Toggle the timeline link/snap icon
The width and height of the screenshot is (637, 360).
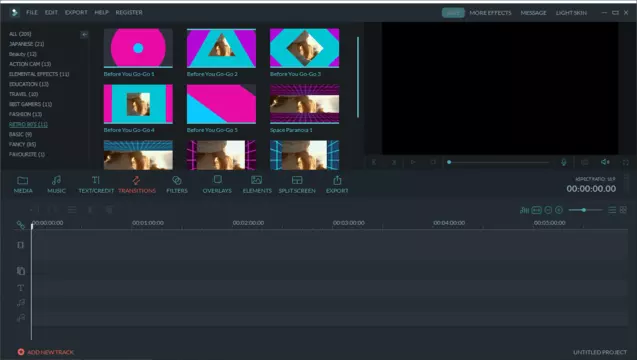coord(20,224)
